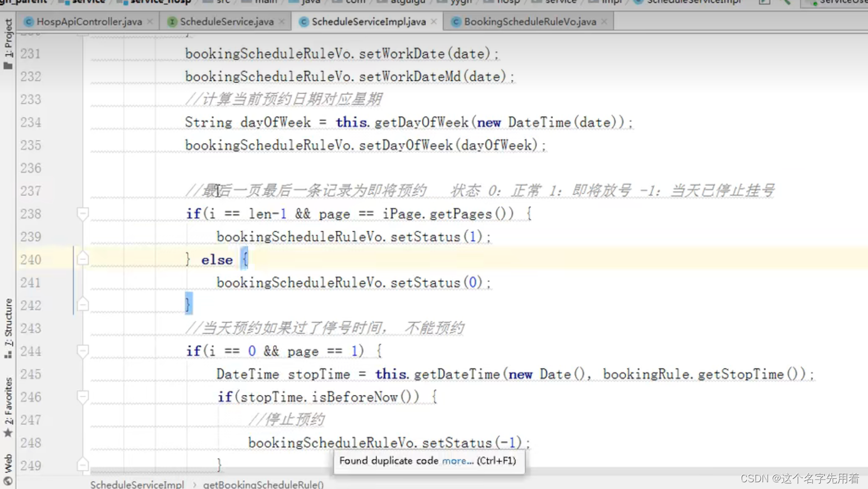The image size is (868, 489).
Task: Collapse the else block at line 240
Action: (82, 259)
